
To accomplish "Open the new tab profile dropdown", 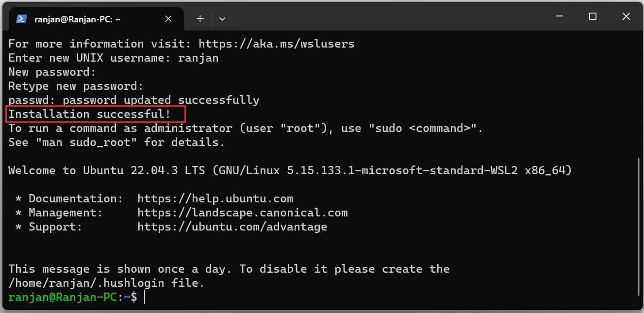I will point(222,18).
